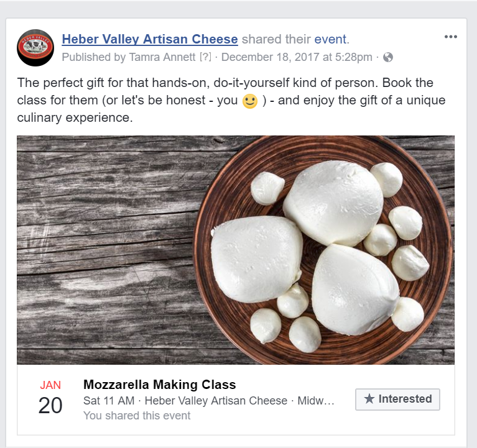Open the post options three-dot menu
477x448 pixels.
(450, 37)
